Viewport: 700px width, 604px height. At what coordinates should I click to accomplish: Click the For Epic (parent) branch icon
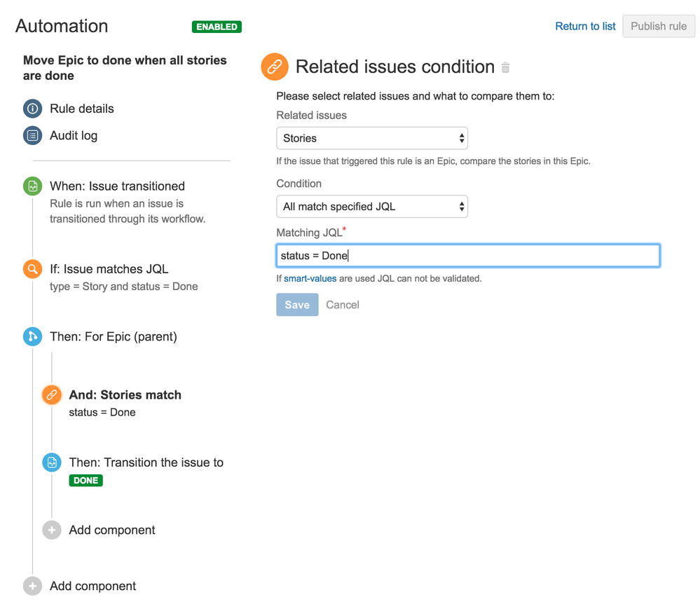point(32,336)
